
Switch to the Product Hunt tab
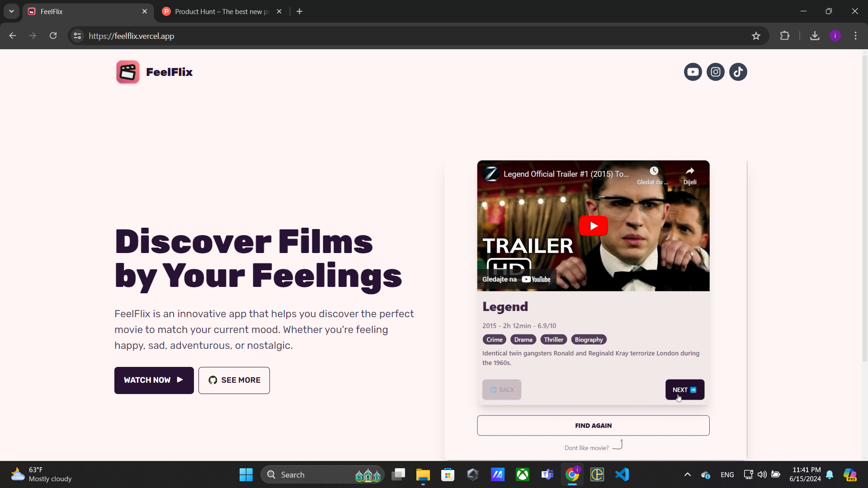(222, 11)
